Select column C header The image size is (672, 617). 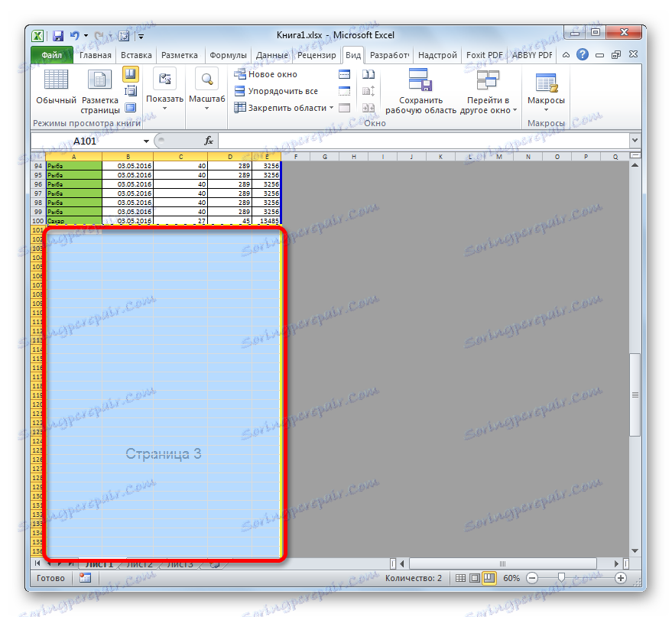[180, 157]
